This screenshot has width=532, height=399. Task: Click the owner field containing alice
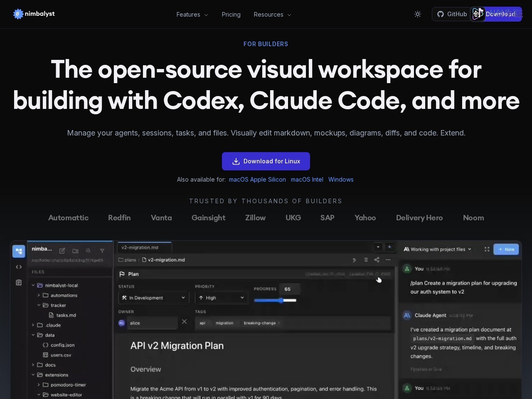pyautogui.click(x=152, y=323)
